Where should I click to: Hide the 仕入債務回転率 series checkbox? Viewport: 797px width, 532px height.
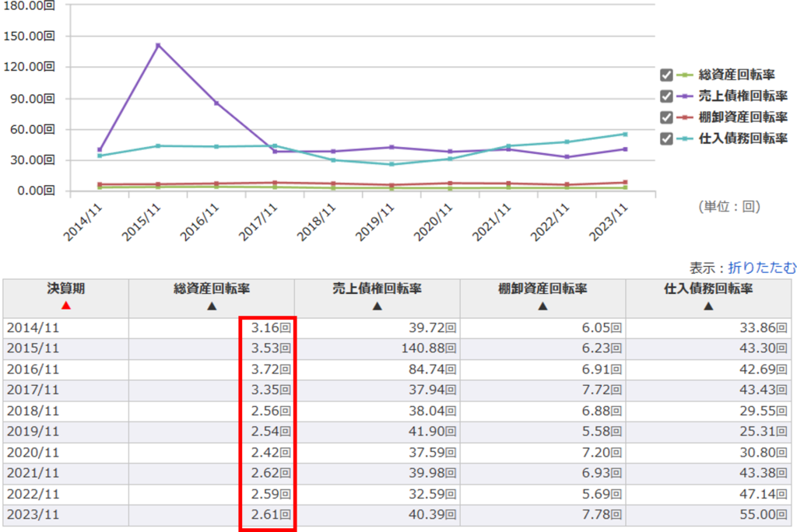[666, 138]
